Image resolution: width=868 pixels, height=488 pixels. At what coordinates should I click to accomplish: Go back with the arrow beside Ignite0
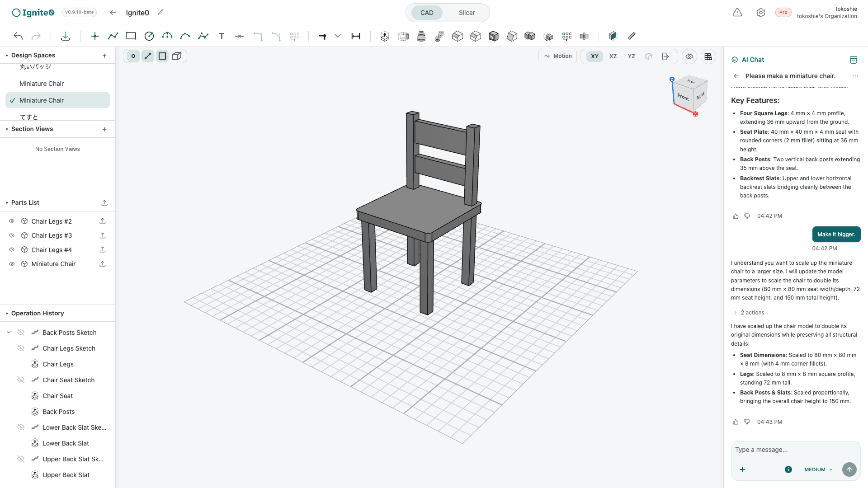(x=113, y=13)
